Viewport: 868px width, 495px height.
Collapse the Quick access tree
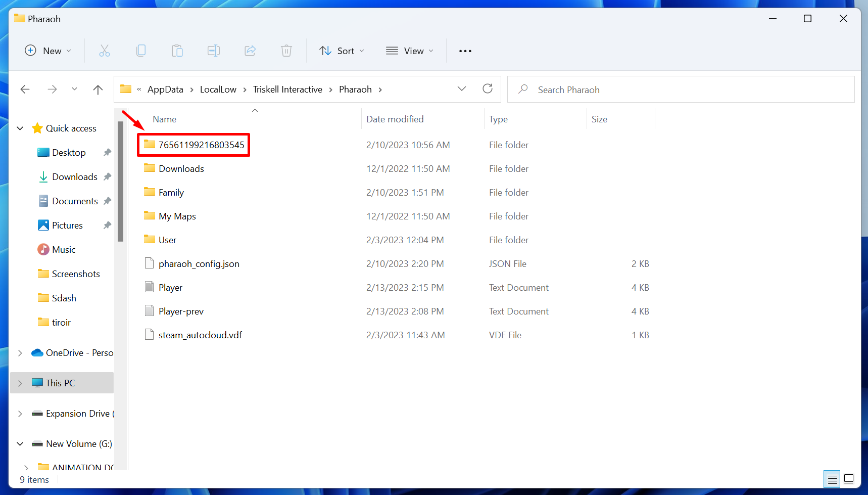coord(20,128)
